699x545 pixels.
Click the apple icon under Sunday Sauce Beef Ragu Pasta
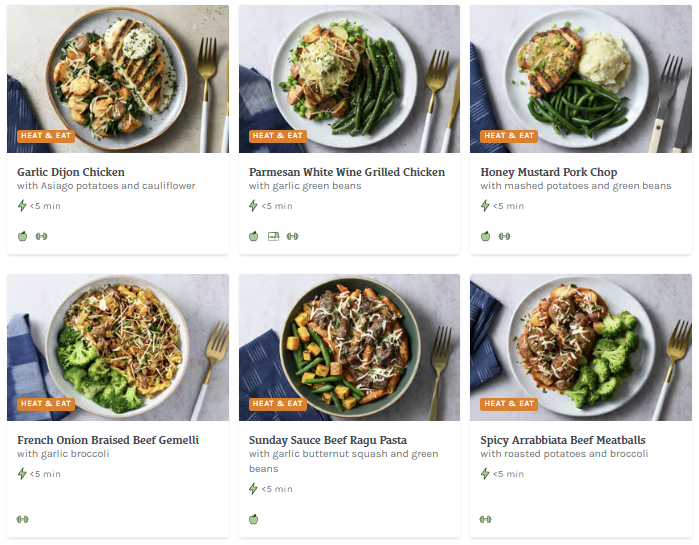(254, 519)
